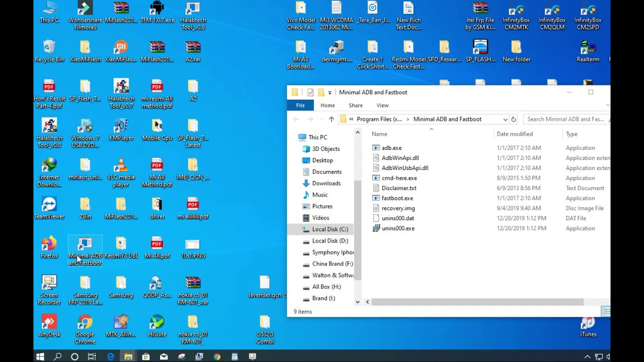Viewport: 644px width, 362px height.
Task: Click the Properties quick access toolbar icon
Action: [310, 93]
